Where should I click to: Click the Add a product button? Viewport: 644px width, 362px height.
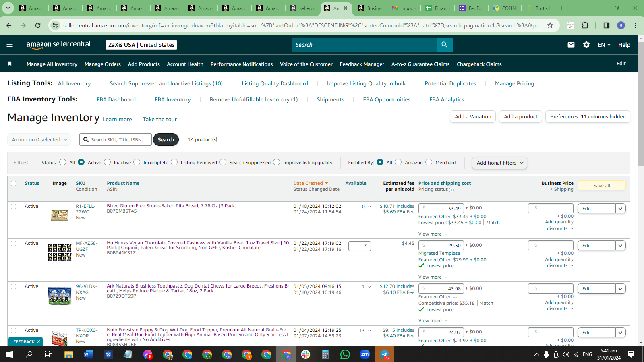pyautogui.click(x=521, y=117)
